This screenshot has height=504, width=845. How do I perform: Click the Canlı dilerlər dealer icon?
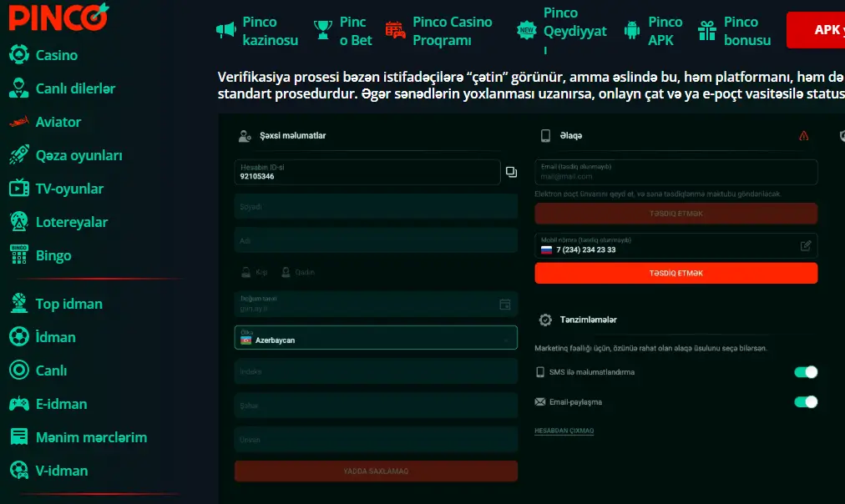(19, 88)
